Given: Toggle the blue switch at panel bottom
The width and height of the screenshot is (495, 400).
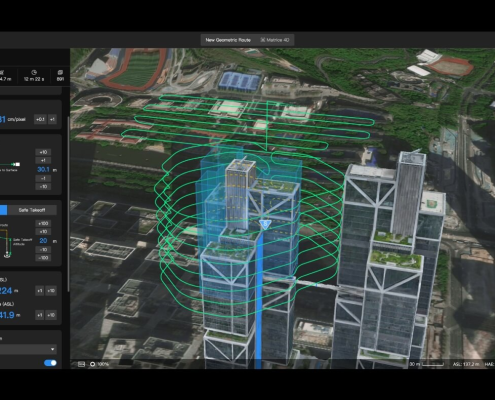Looking at the screenshot, I should (50, 363).
